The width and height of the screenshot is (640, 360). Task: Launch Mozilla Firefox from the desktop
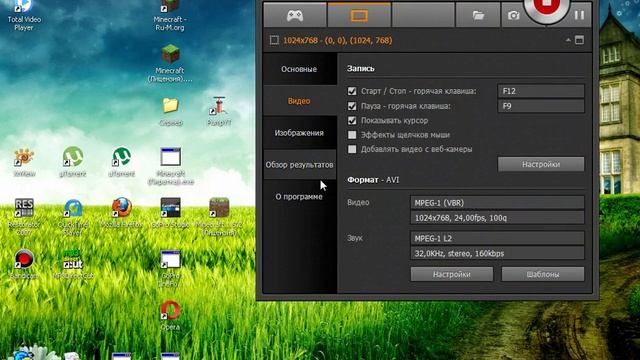(122, 213)
